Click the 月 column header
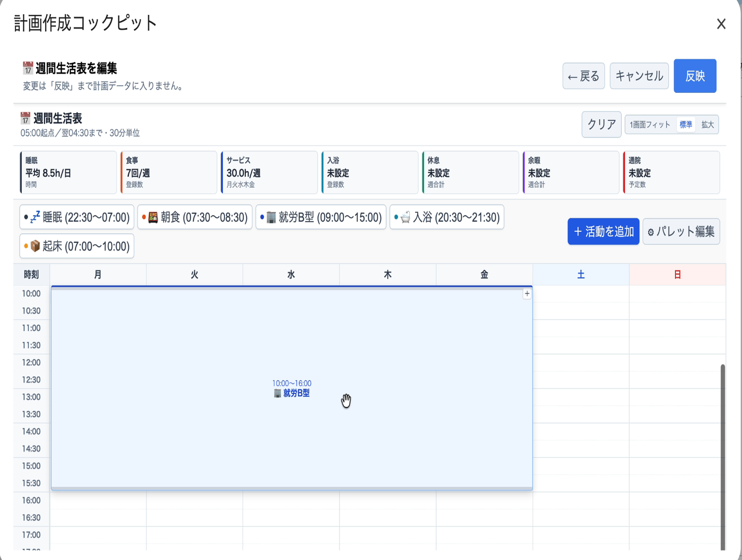 [98, 274]
